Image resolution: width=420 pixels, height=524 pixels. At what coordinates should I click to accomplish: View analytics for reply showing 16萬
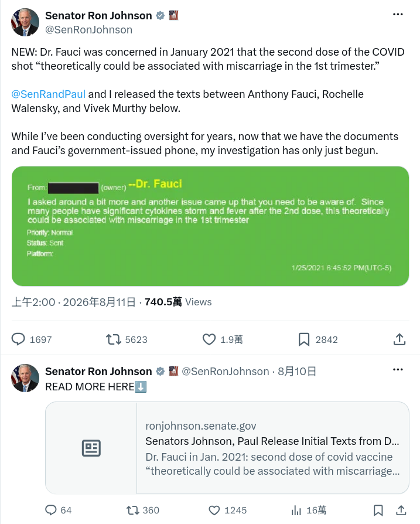(296, 511)
